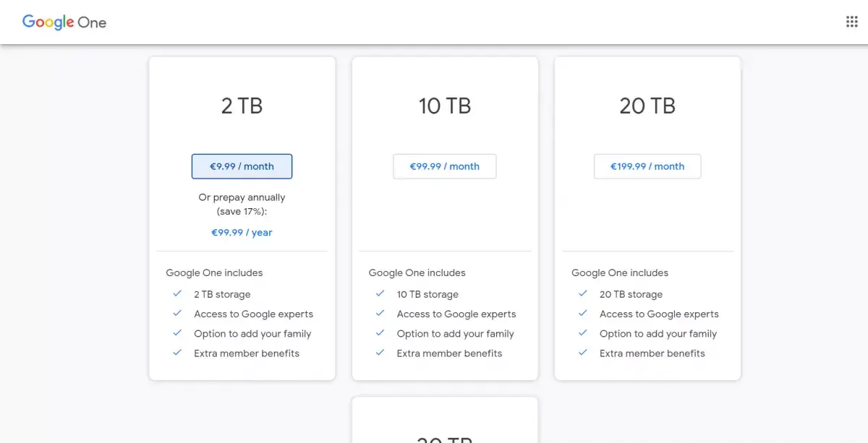Screen dimensions: 868x443
Task: Click 'Google One includes' in 20 TB card
Action: click(x=620, y=273)
